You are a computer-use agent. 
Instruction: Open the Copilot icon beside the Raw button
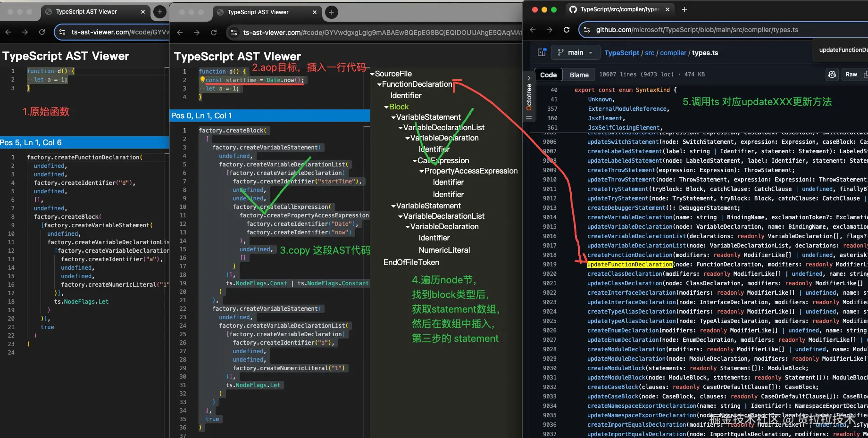832,74
